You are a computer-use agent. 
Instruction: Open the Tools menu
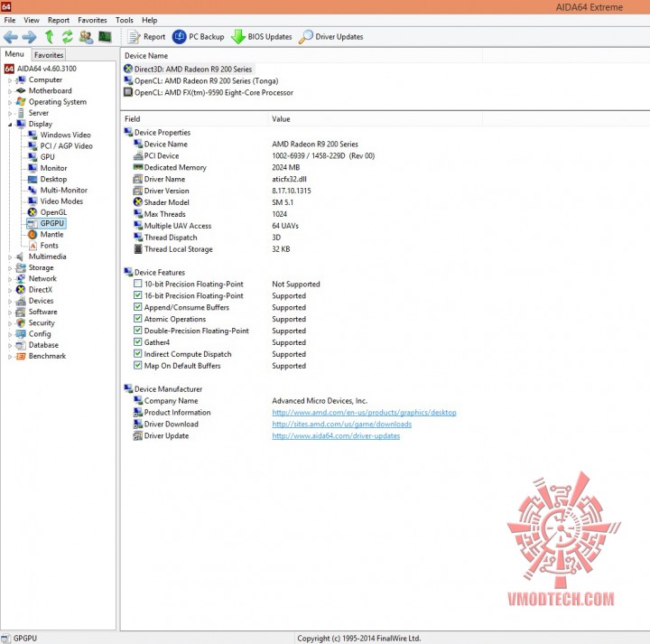(x=125, y=20)
